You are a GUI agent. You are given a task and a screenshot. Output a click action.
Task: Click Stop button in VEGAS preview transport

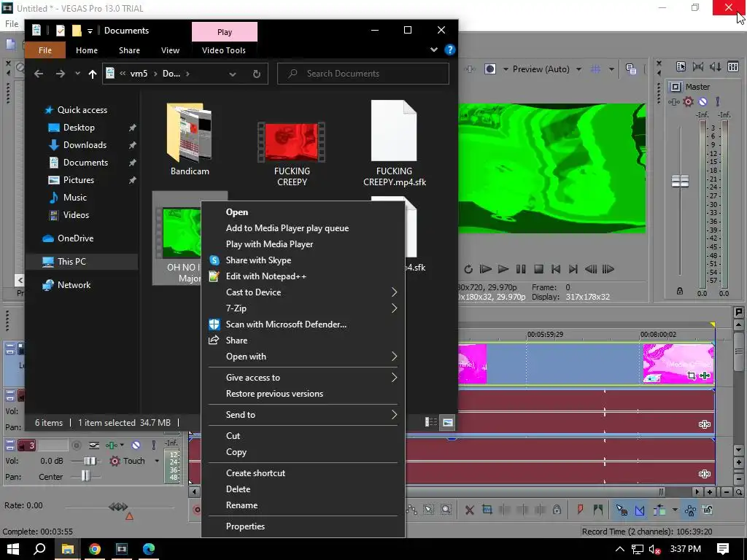click(x=538, y=270)
